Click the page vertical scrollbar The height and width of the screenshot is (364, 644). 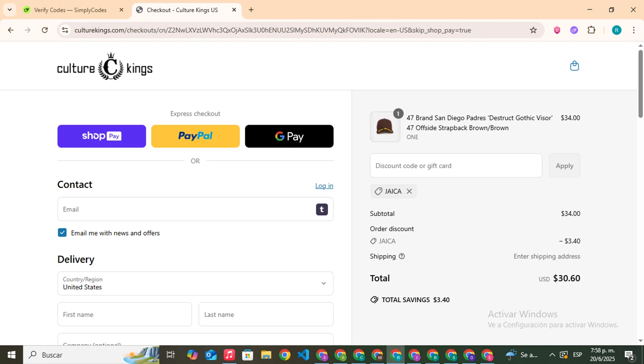pos(640,84)
